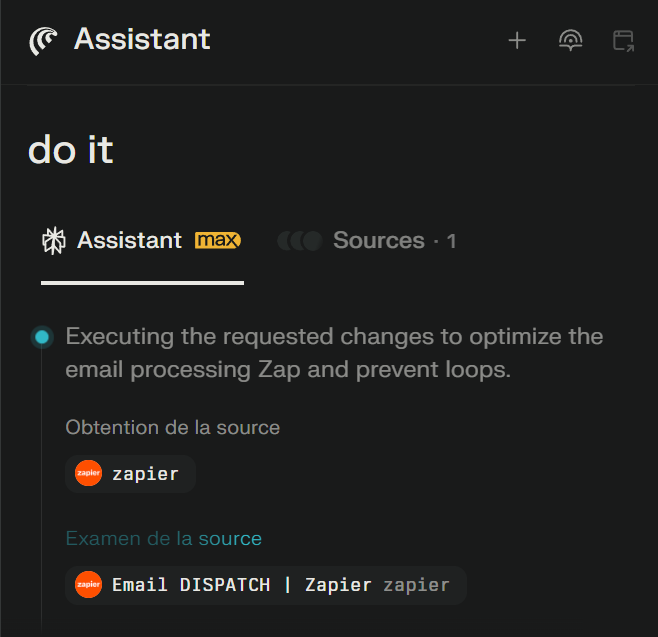Start a new chat with plus icon
The width and height of the screenshot is (658, 637).
(517, 41)
